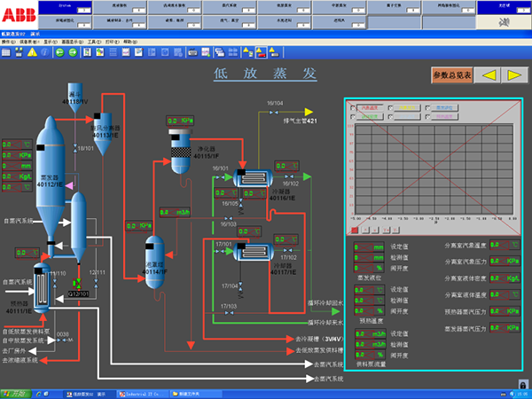Toggle the yellow trend checkbox in chart legend

392,107
